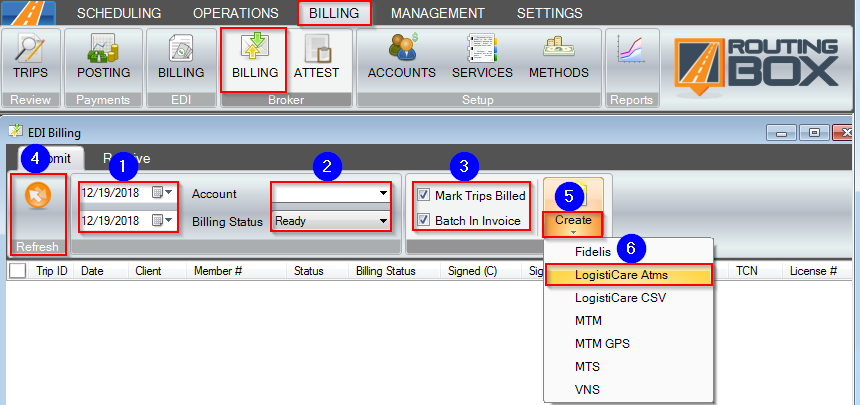
Task: Open the Reports chart icon
Action: 630,49
